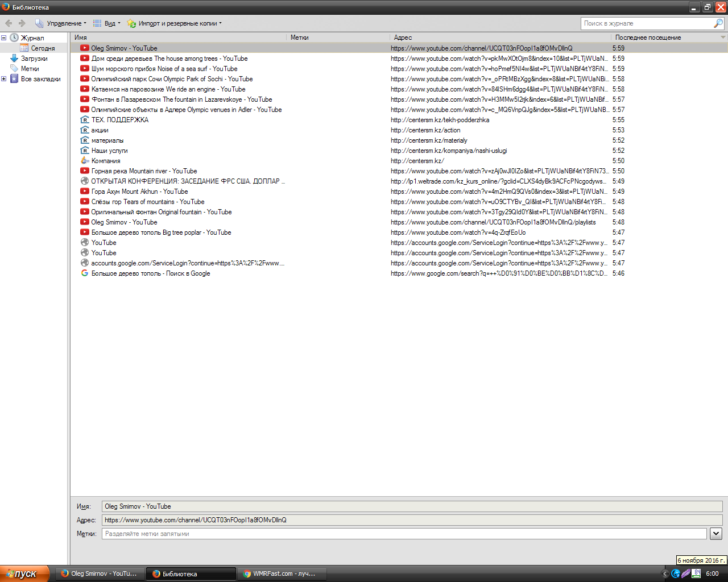Screen dimensions: 728x582
Task: Switch to Oleg Smirnov - YouTube taskbar window
Action: coord(99,574)
